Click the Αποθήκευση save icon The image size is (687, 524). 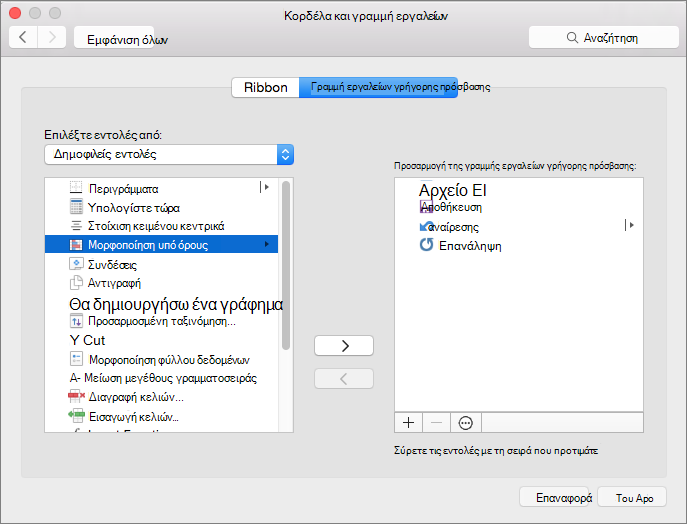pos(426,207)
